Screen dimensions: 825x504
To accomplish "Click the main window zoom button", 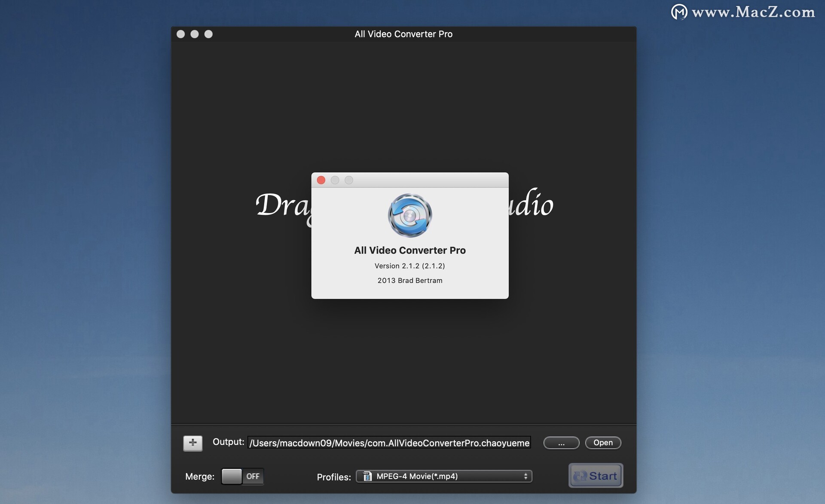I will (x=208, y=34).
